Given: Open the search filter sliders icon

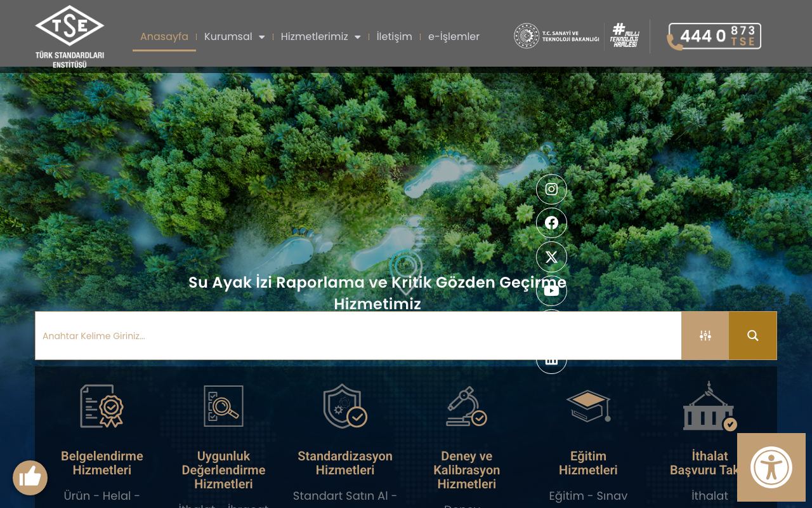Looking at the screenshot, I should coord(705,335).
